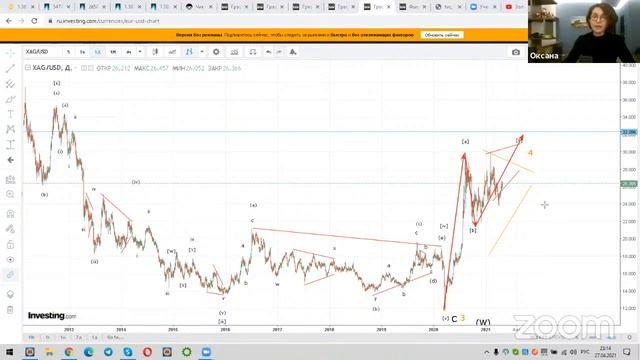
Task: Switch to the YouTube browser tab
Action: tap(514, 7)
